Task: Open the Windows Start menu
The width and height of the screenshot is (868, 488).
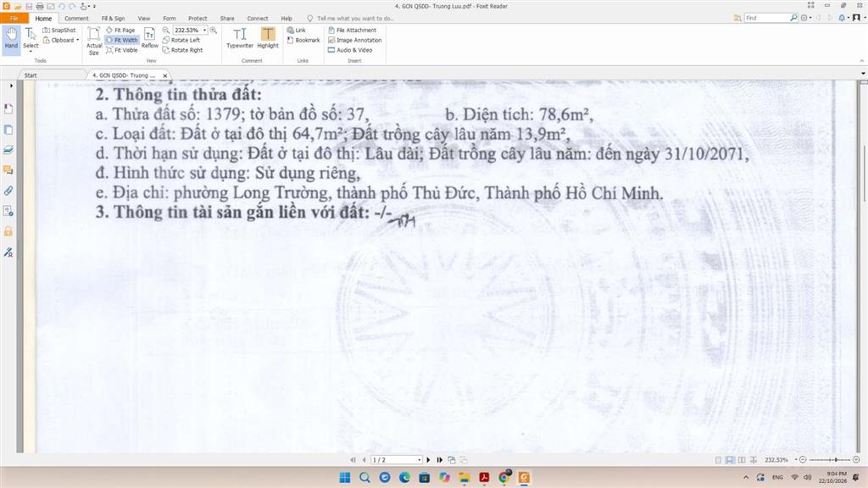Action: (x=344, y=478)
